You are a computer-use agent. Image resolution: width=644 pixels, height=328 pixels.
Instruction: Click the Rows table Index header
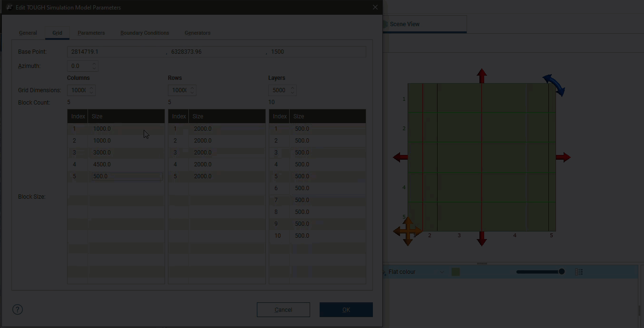(x=179, y=116)
